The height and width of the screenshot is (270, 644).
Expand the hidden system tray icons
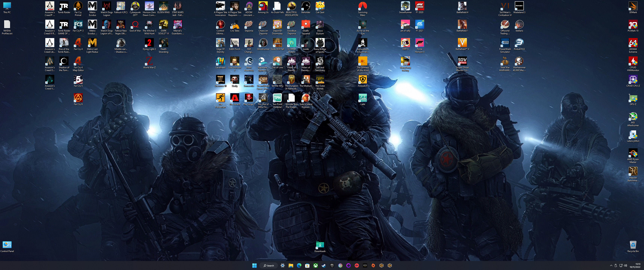(611, 265)
